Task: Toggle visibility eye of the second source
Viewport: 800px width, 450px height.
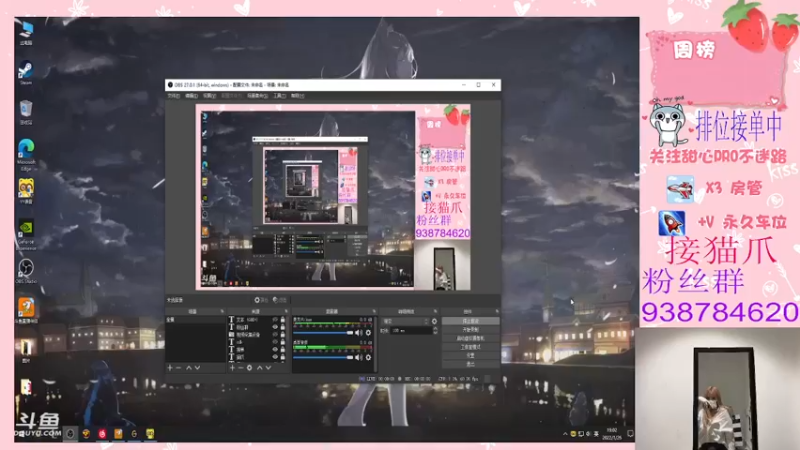Action: click(276, 328)
